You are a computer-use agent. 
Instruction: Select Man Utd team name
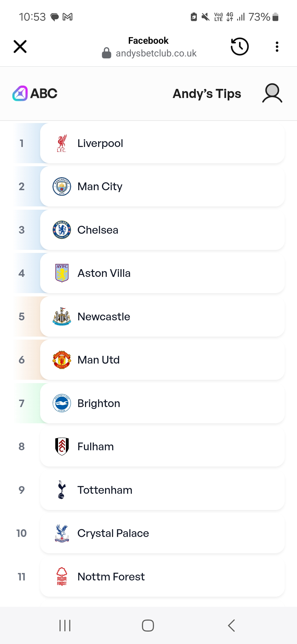98,360
